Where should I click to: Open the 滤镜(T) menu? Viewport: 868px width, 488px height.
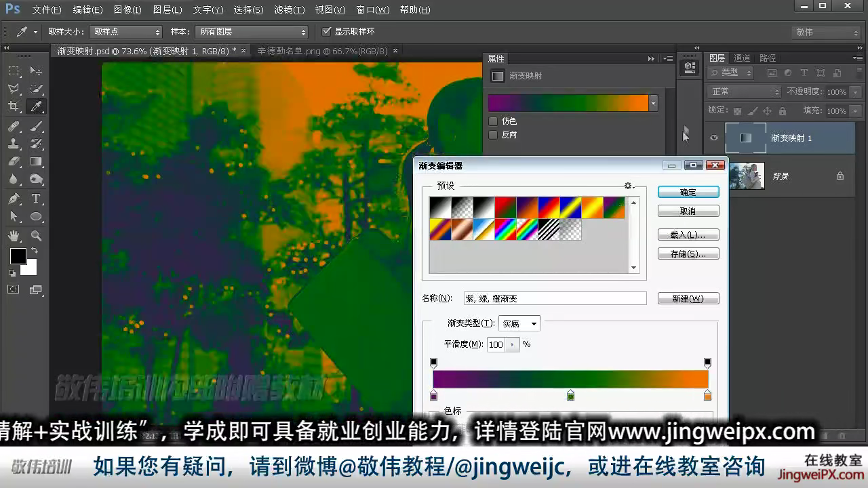coord(289,10)
